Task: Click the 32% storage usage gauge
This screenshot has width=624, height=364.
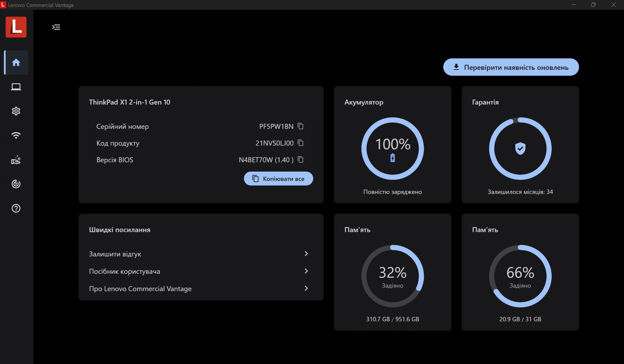Action: coord(392,276)
